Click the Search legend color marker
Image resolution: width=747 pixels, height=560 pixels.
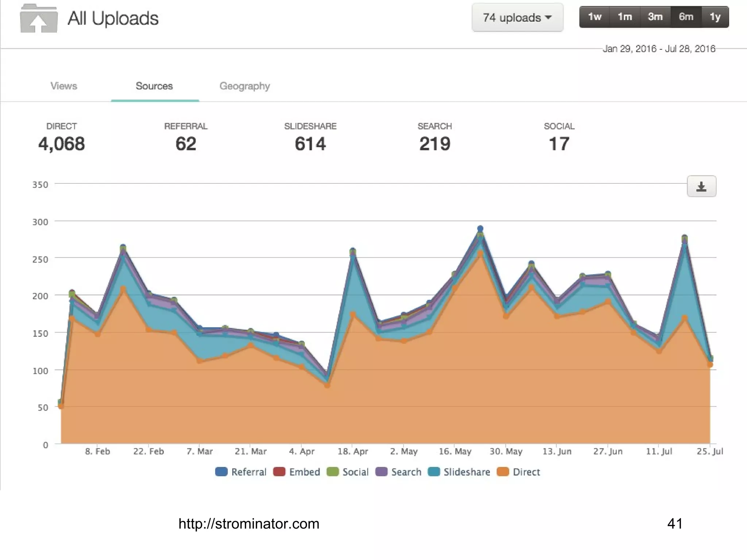[x=381, y=472]
